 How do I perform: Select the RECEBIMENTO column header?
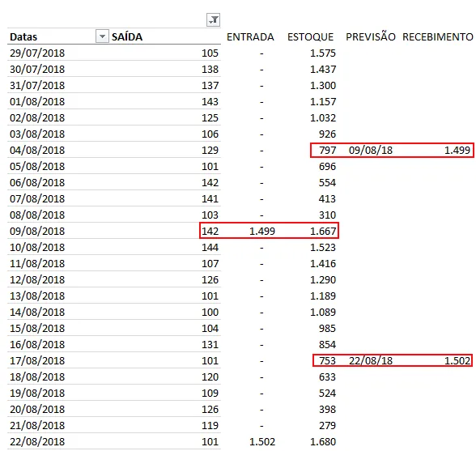437,36
